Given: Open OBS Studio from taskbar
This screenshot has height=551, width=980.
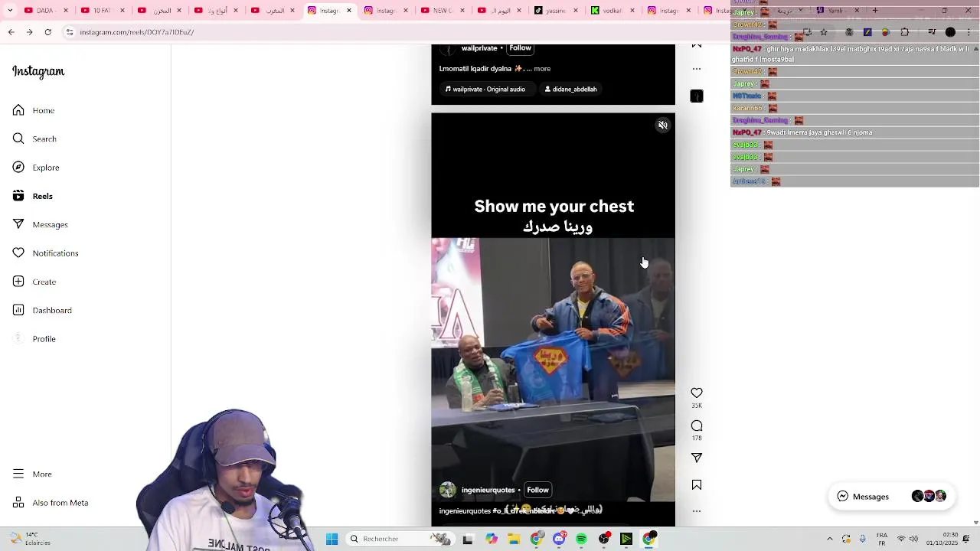Looking at the screenshot, I should [x=604, y=539].
